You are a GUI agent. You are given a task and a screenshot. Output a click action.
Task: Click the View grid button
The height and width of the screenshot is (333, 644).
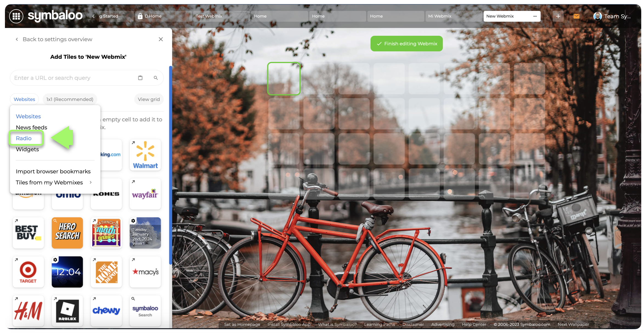(149, 99)
